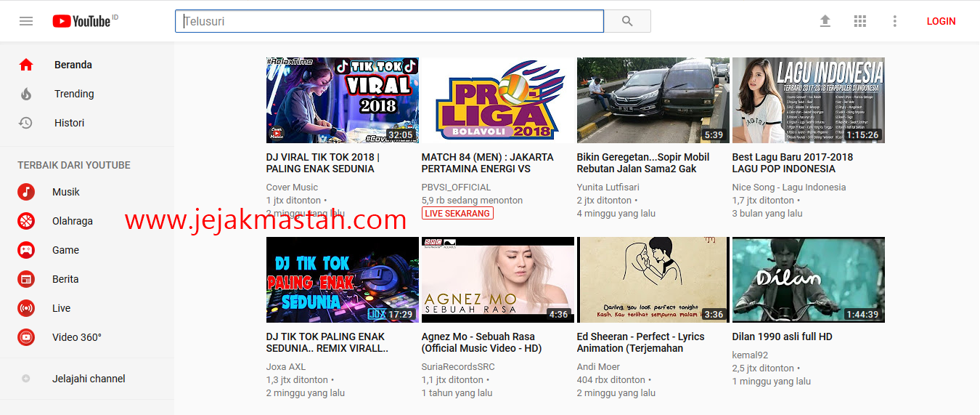Click the Berita news icon
The height and width of the screenshot is (415, 980).
coord(26,279)
